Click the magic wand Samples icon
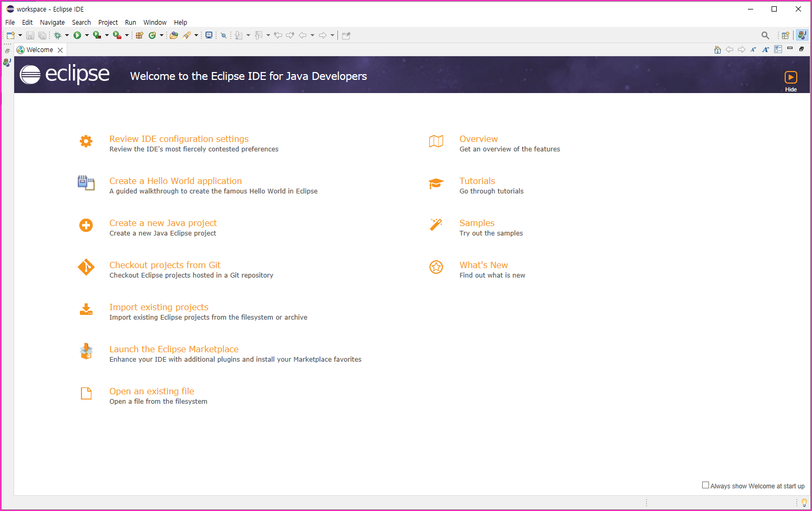The width and height of the screenshot is (812, 511). (x=436, y=224)
